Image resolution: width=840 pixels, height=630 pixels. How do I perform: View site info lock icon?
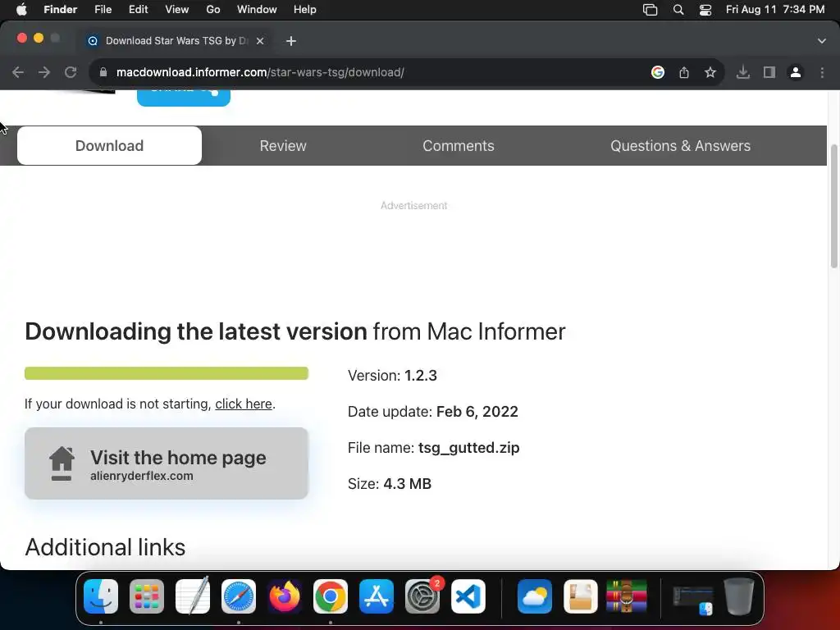point(103,72)
